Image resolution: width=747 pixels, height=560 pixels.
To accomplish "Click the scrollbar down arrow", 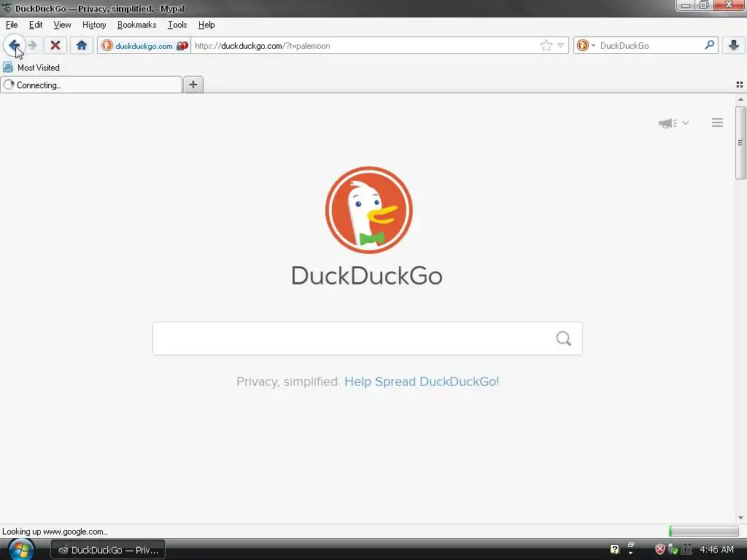I will point(740,518).
